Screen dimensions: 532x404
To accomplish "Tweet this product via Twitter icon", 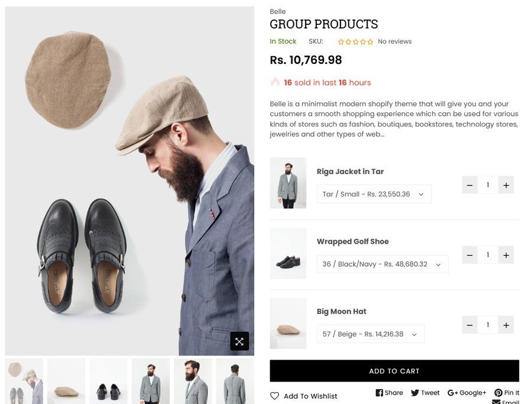I will [425, 393].
